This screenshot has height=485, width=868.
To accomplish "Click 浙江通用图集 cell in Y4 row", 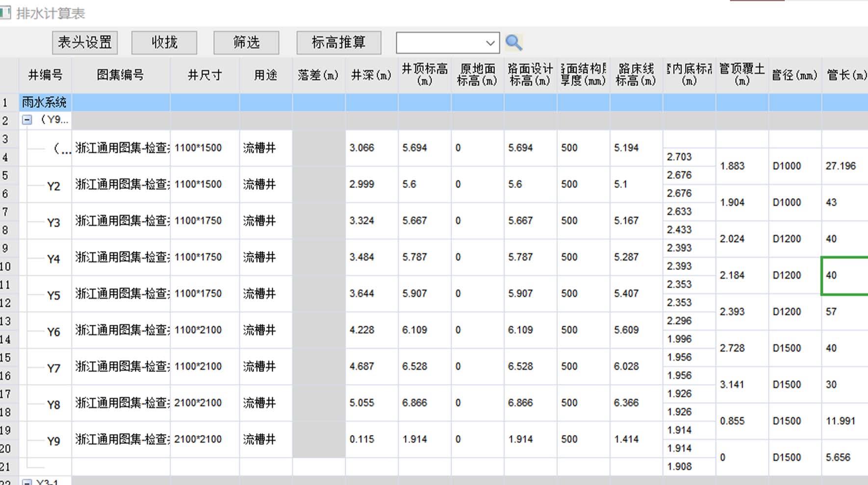I will (x=121, y=257).
